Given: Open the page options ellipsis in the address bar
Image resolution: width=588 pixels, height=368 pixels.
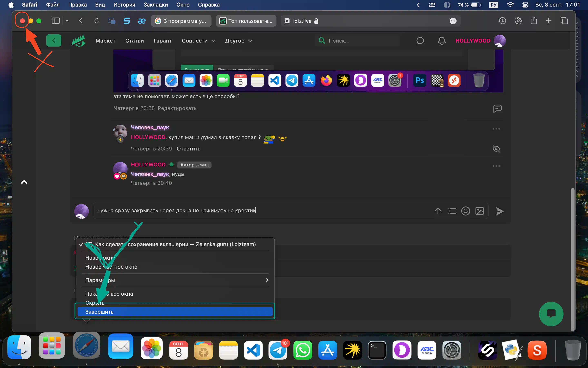Looking at the screenshot, I should coord(453,21).
